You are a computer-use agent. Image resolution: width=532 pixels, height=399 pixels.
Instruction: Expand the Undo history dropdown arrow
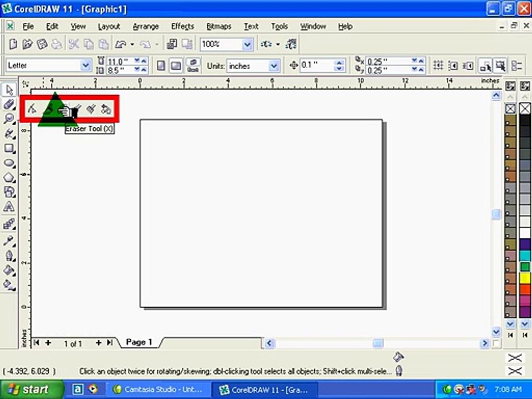(x=132, y=44)
